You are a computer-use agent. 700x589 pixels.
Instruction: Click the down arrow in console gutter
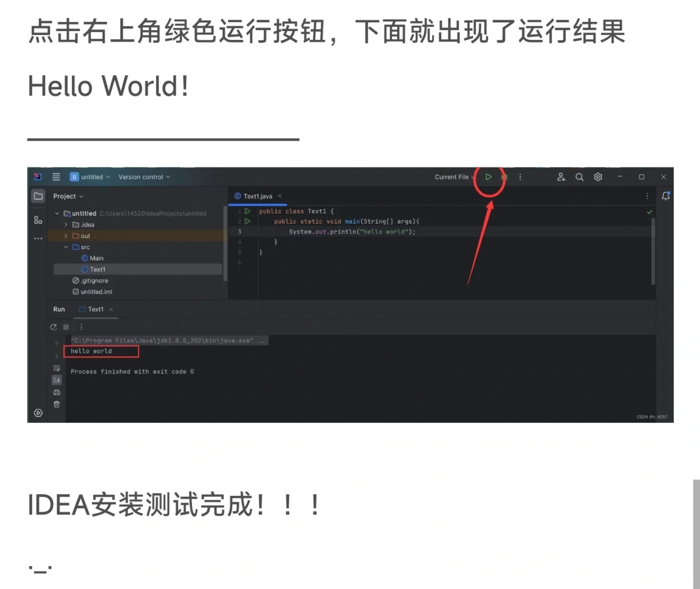(57, 356)
